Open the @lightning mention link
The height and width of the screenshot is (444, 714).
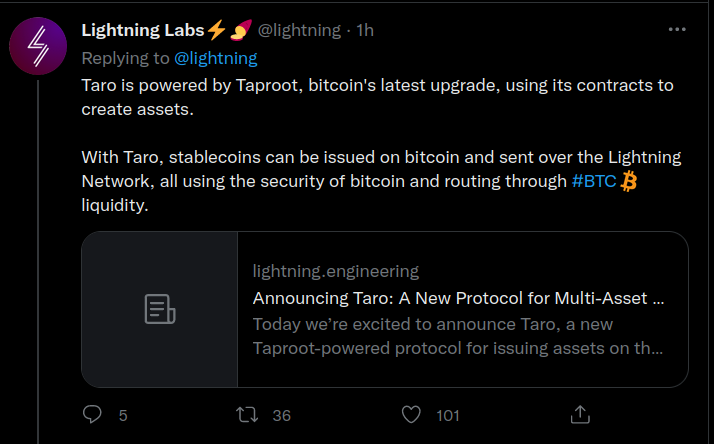216,58
